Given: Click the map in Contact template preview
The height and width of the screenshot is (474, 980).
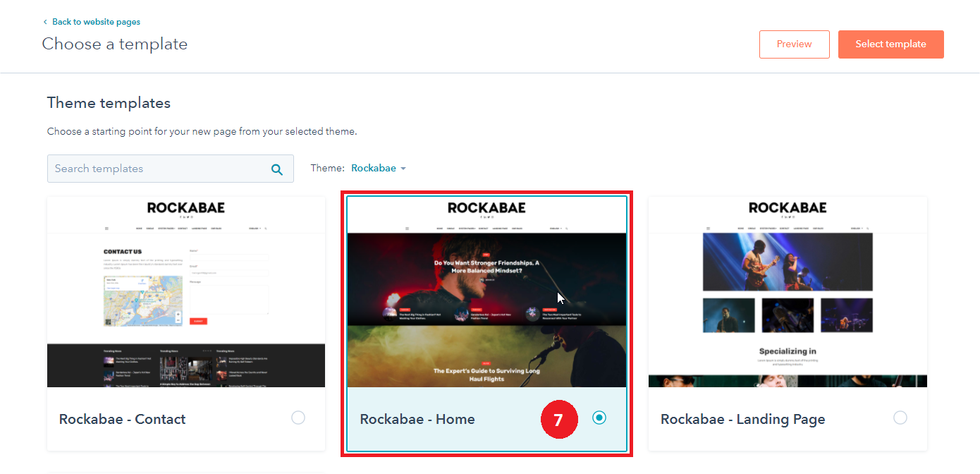Looking at the screenshot, I should pos(142,300).
